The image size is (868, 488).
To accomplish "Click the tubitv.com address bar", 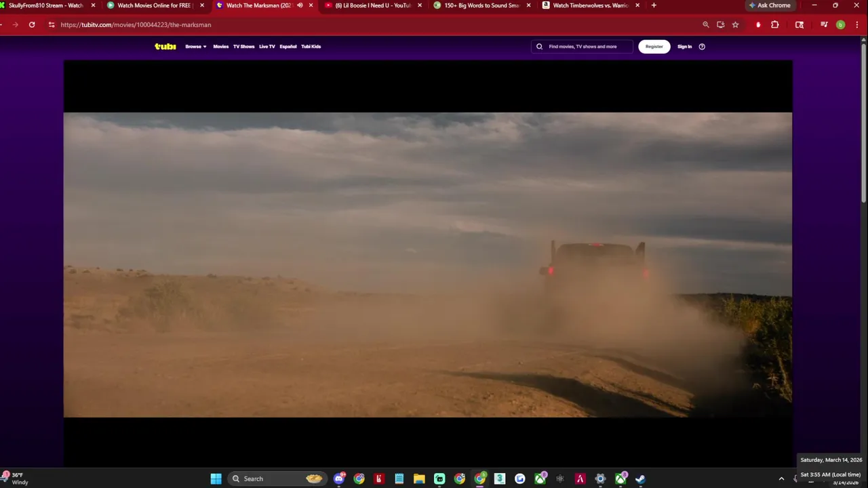I will tap(373, 24).
